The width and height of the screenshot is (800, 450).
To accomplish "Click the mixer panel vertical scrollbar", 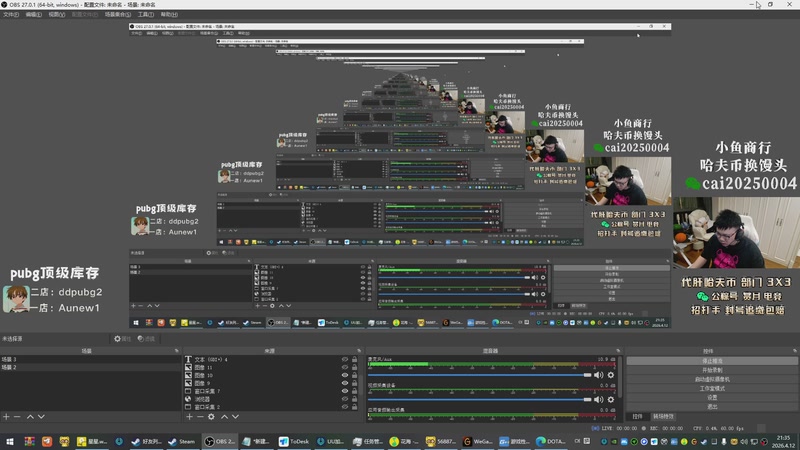I will click(620, 378).
